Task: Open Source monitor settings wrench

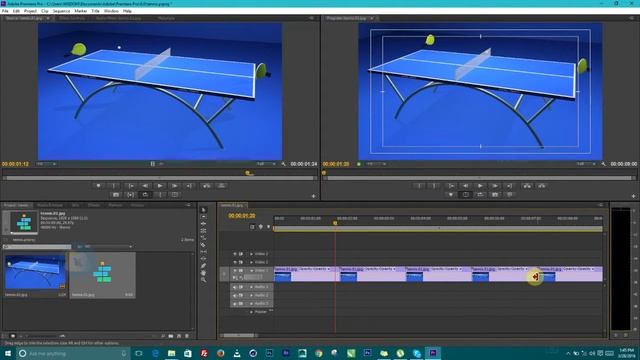Action: [284, 164]
